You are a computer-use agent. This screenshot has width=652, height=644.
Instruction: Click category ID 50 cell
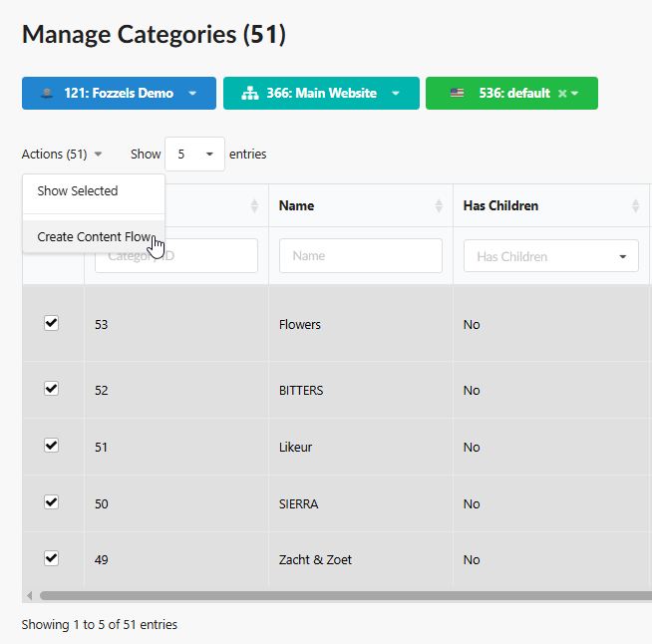[x=176, y=503]
